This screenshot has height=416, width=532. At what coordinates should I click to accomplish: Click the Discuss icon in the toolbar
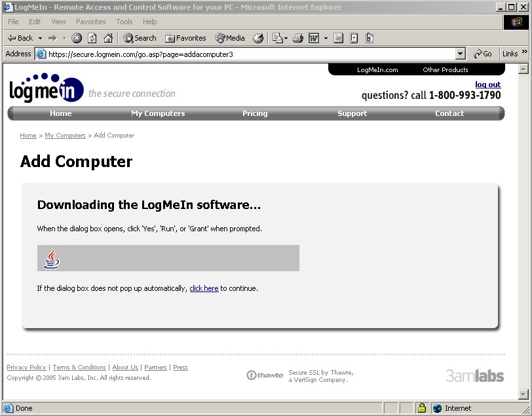338,38
